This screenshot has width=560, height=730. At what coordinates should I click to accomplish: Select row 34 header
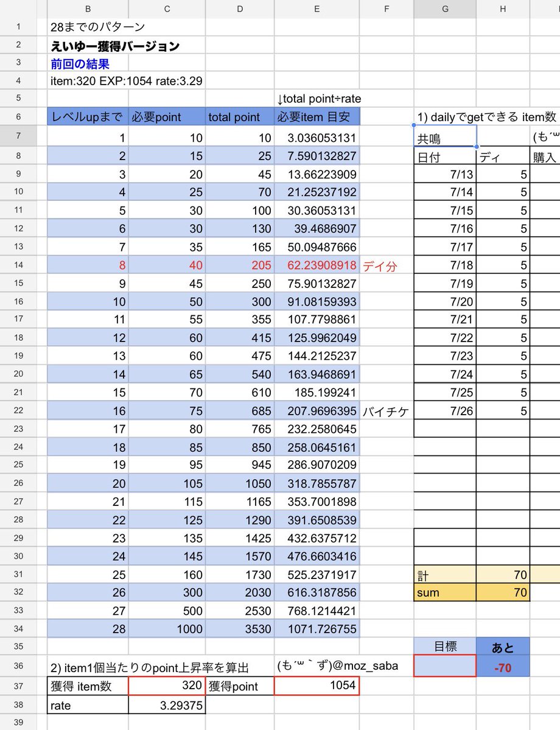[18, 628]
